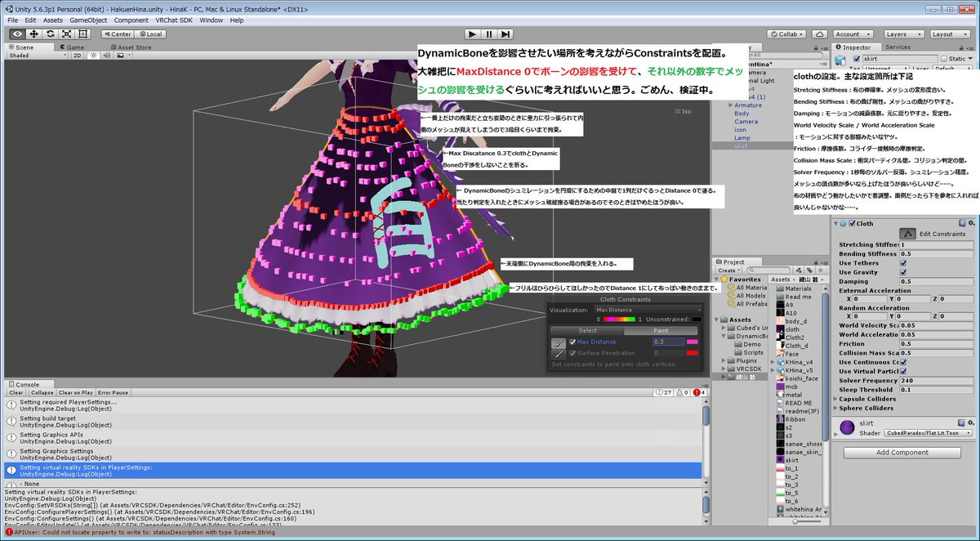
Task: Toggle Use Gravity checkbox
Action: [x=903, y=272]
